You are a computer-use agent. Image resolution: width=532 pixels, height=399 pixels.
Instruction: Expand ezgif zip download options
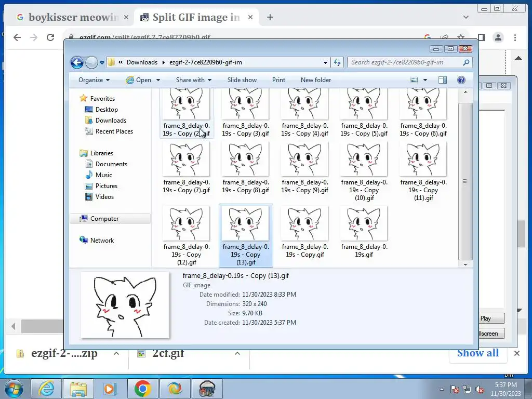[116, 353]
